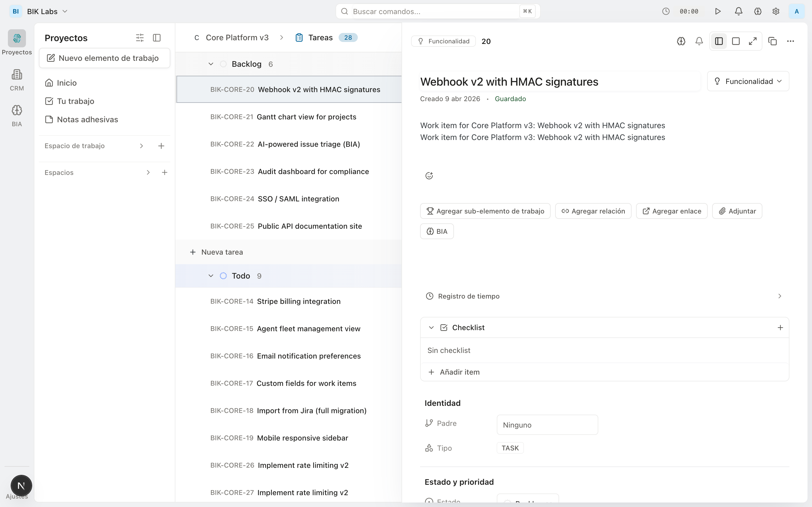Image resolution: width=812 pixels, height=507 pixels.
Task: Copy the work item with the duplicate icon
Action: [x=773, y=41]
